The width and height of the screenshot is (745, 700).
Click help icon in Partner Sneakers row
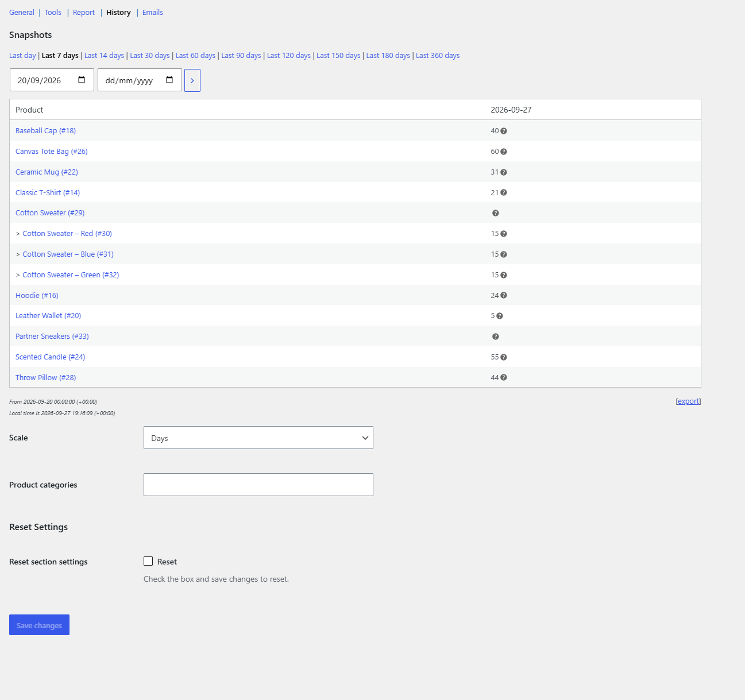tap(496, 337)
